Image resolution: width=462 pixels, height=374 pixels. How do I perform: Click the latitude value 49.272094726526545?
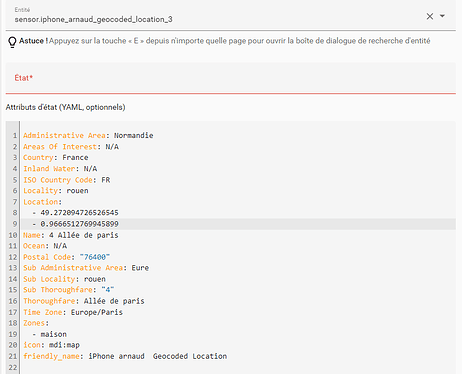79,213
